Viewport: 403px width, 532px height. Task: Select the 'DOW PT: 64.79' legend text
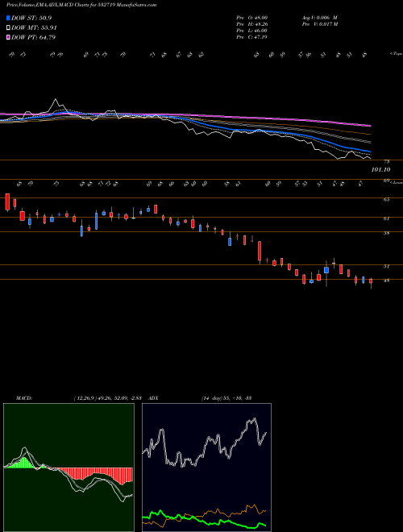33,37
